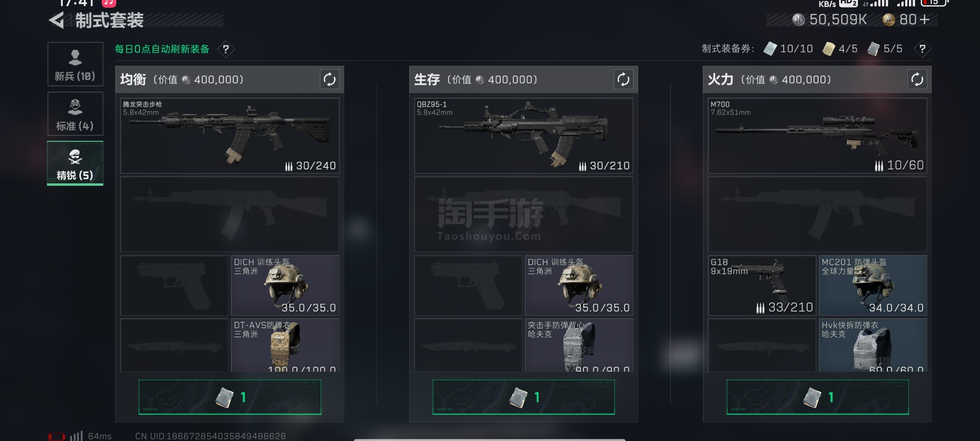Image resolution: width=980 pixels, height=441 pixels.
Task: Open help icon beside equipment ticket counts
Action: [x=922, y=49]
